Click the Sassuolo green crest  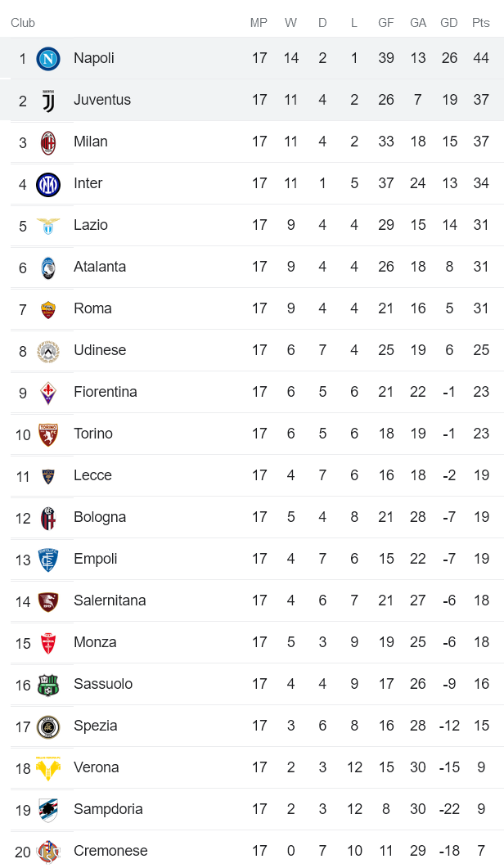(48, 685)
